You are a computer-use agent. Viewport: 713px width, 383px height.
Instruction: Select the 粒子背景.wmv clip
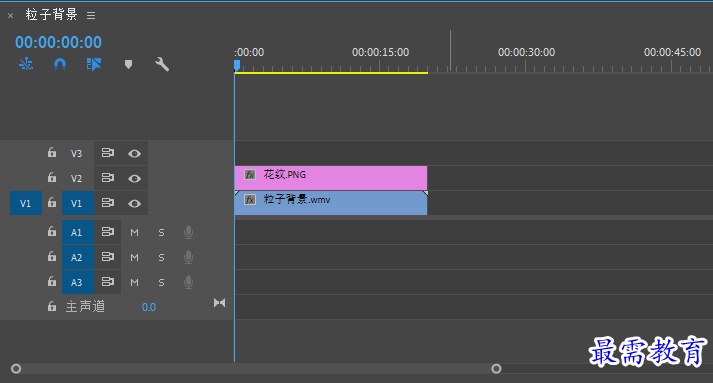tap(331, 203)
